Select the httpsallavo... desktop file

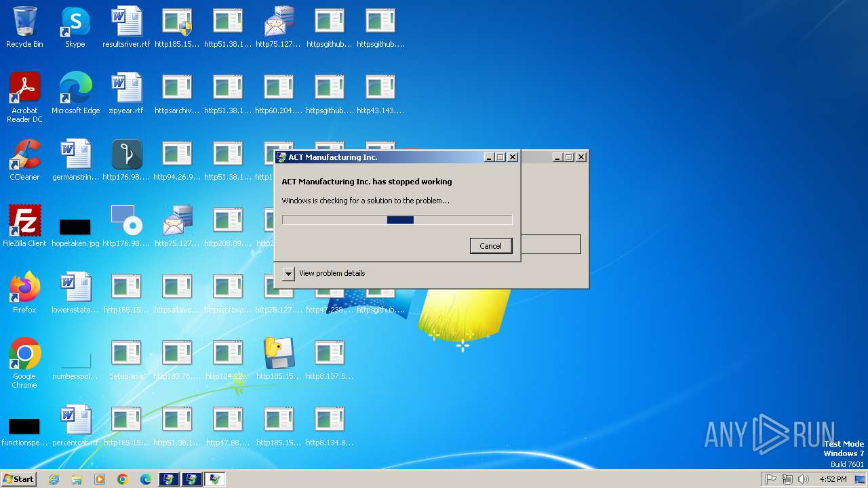pyautogui.click(x=177, y=293)
